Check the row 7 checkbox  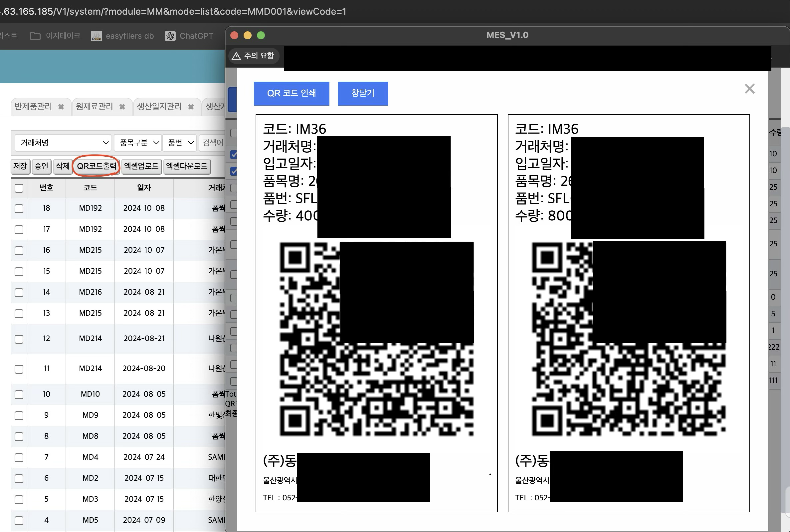[x=19, y=457]
